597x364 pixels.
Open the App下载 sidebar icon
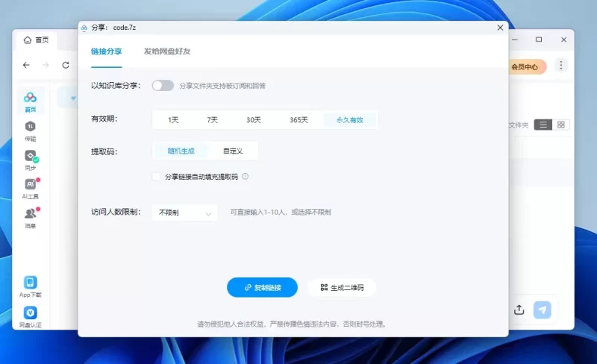(x=30, y=286)
